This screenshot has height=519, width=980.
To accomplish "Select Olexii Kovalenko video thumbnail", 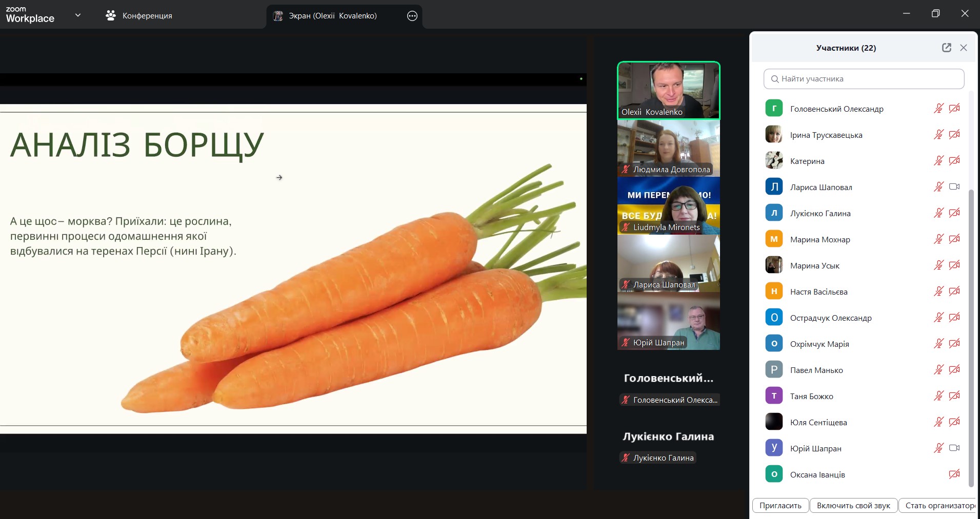I will coord(668,90).
